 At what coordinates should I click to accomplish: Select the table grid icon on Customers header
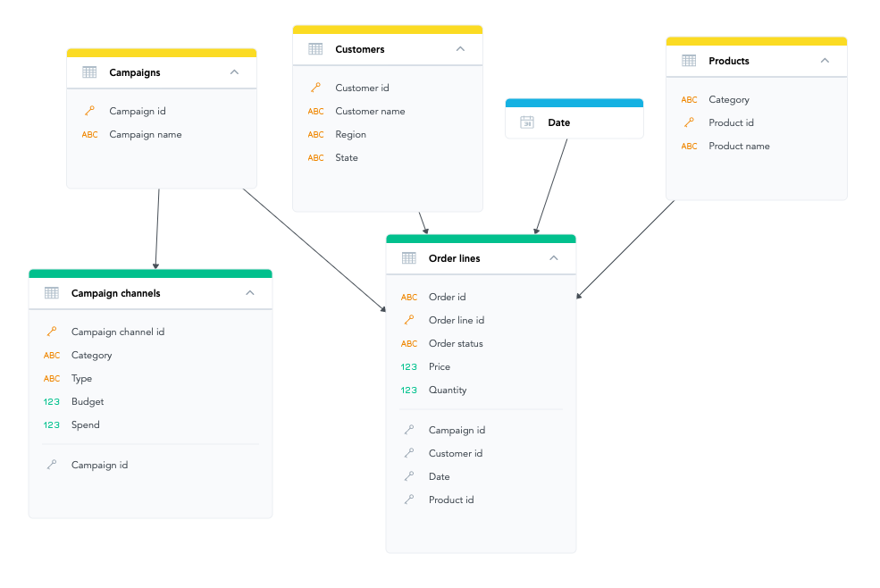click(x=314, y=49)
